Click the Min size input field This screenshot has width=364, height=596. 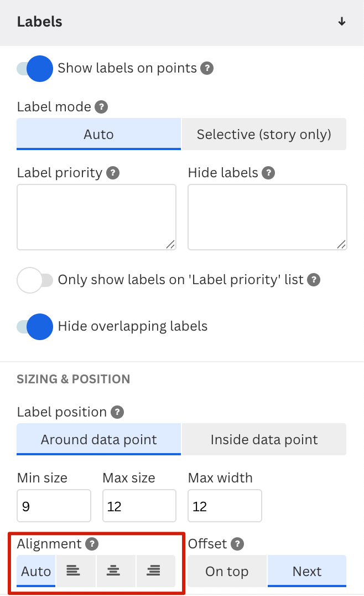tap(54, 506)
